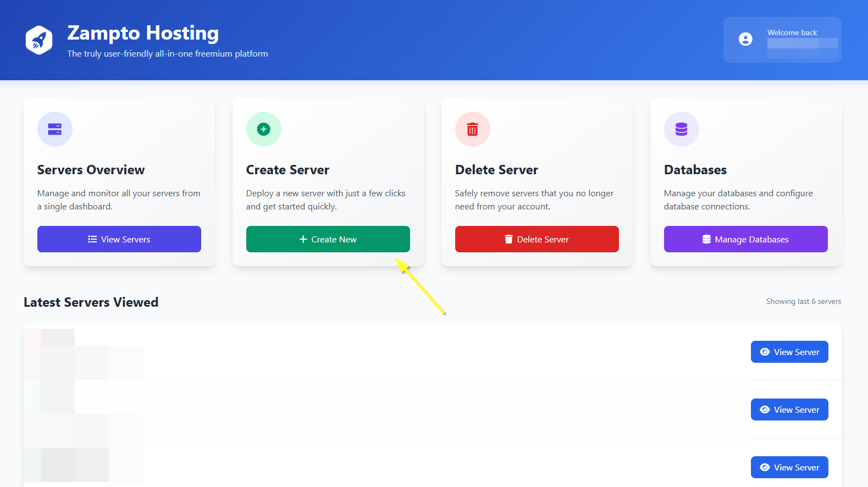
Task: Click the red Delete Server button
Action: click(537, 239)
